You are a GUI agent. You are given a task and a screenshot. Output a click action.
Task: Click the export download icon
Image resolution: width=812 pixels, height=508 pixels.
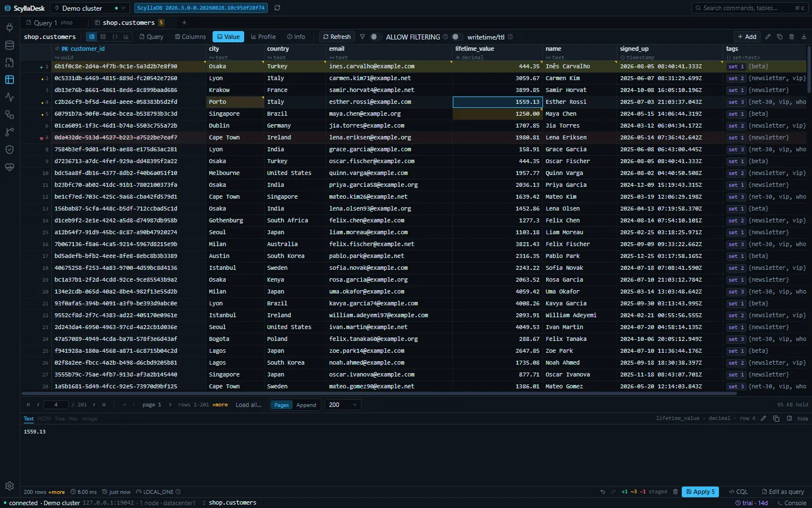(804, 37)
